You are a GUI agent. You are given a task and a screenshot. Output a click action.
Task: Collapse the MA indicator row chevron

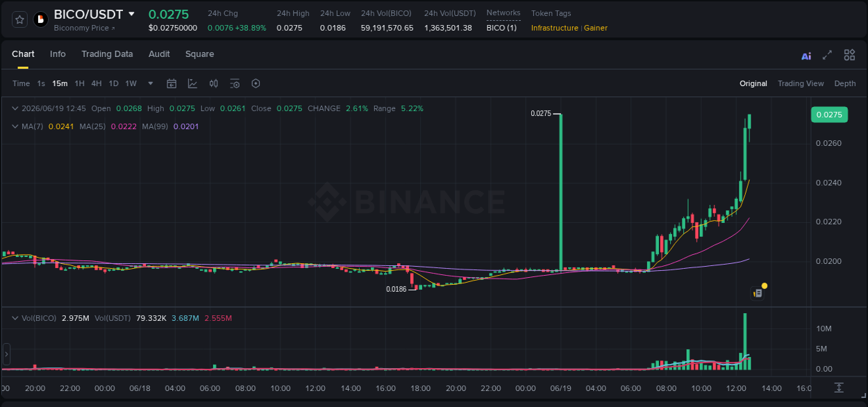15,126
